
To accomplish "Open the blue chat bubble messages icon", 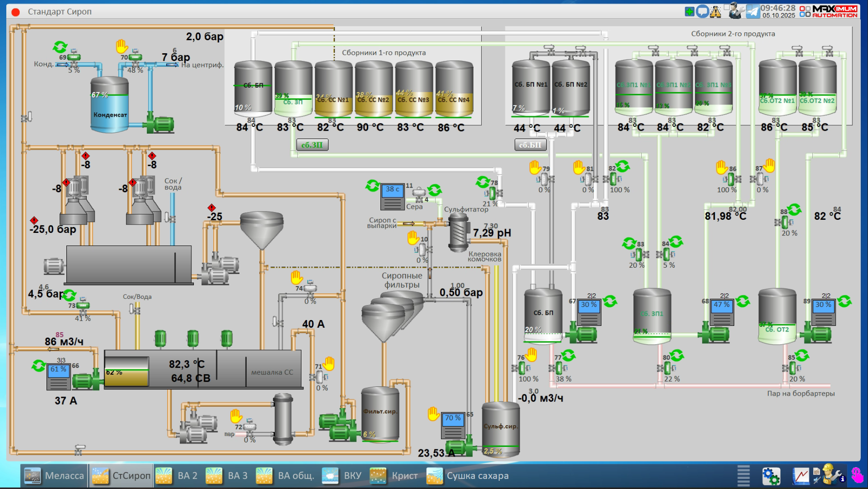I will (702, 12).
